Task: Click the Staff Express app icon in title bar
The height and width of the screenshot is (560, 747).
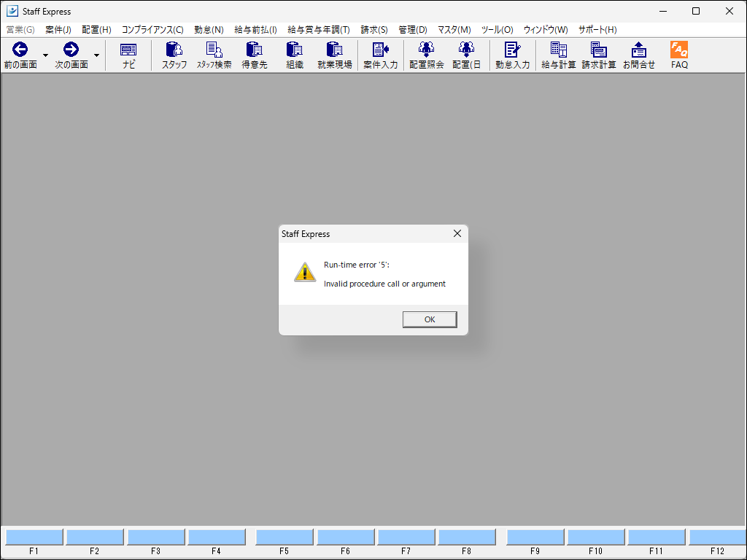Action: click(12, 11)
